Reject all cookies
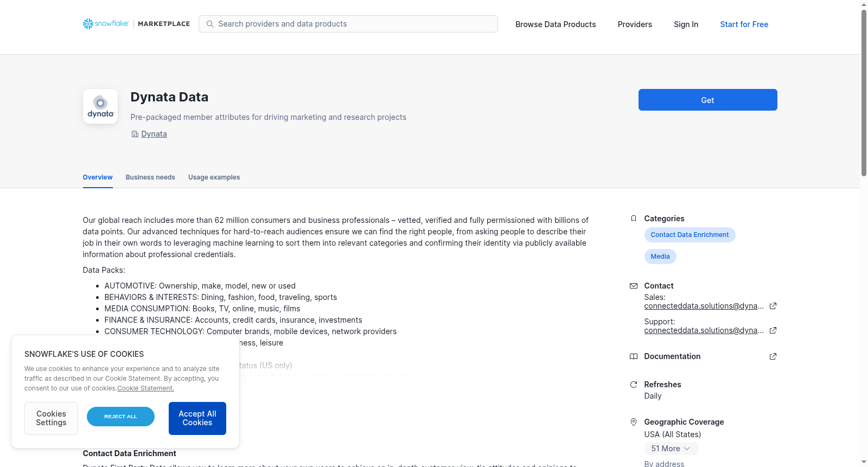This screenshot has width=868, height=467. [x=120, y=417]
